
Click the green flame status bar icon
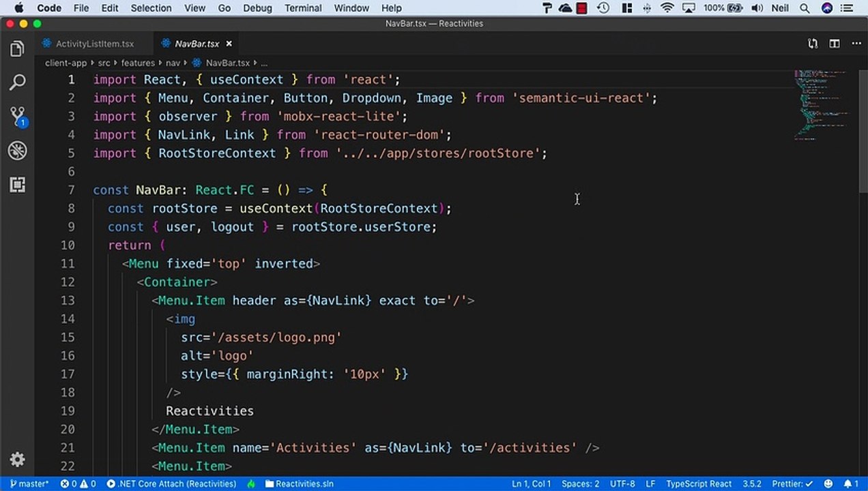pyautogui.click(x=251, y=484)
